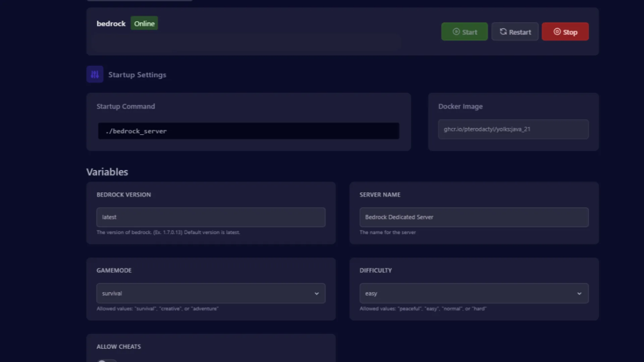
Task: Focus the Bedrock Version input field
Action: point(211,217)
